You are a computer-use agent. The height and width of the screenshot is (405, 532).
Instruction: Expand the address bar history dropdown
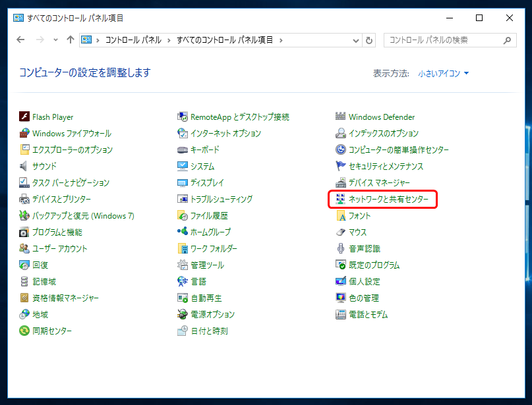pos(355,40)
